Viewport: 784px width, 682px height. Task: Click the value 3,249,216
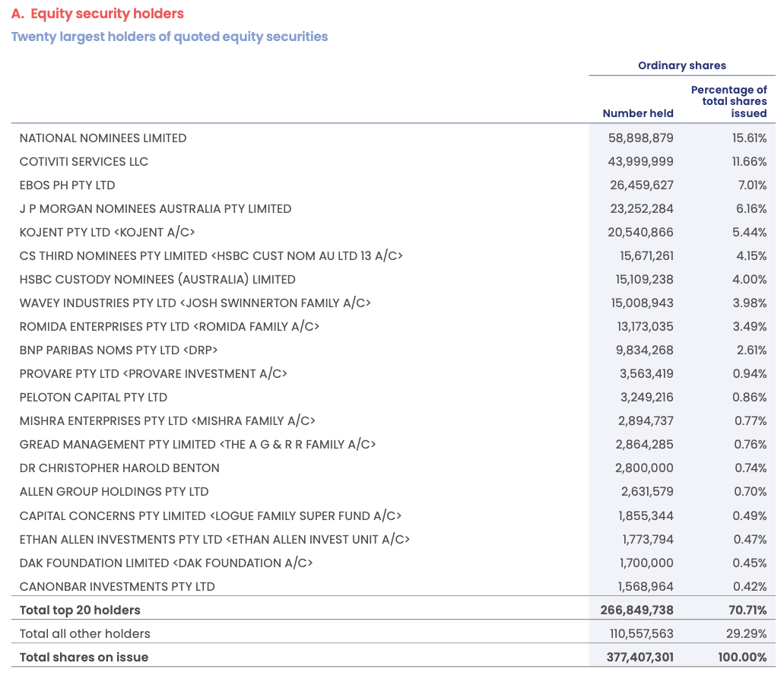coord(647,398)
